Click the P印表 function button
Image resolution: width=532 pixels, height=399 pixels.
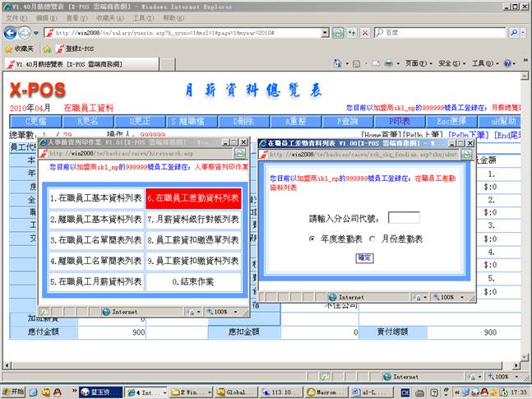click(x=399, y=120)
